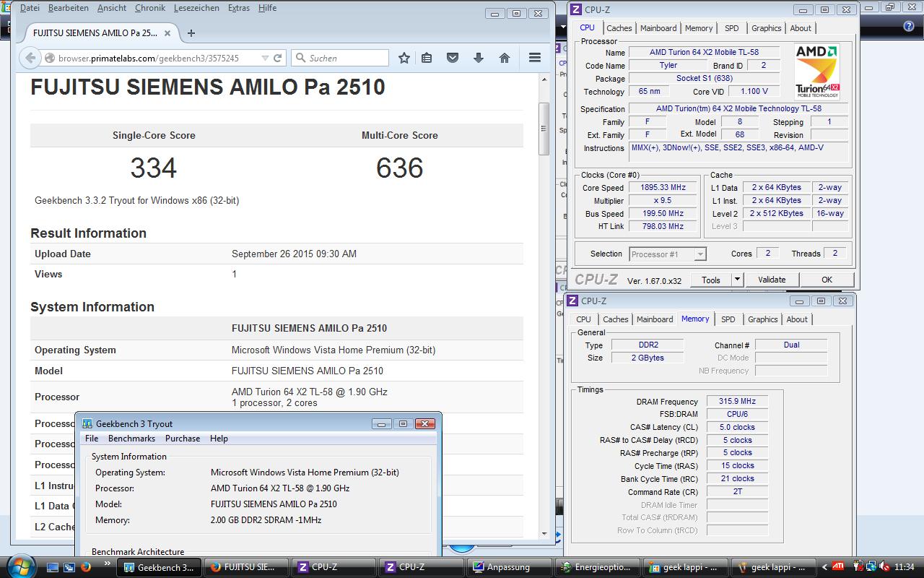Switch to Graphics tab in top CPU-Z
Image resolution: width=924 pixels, height=578 pixels.
coord(766,28)
